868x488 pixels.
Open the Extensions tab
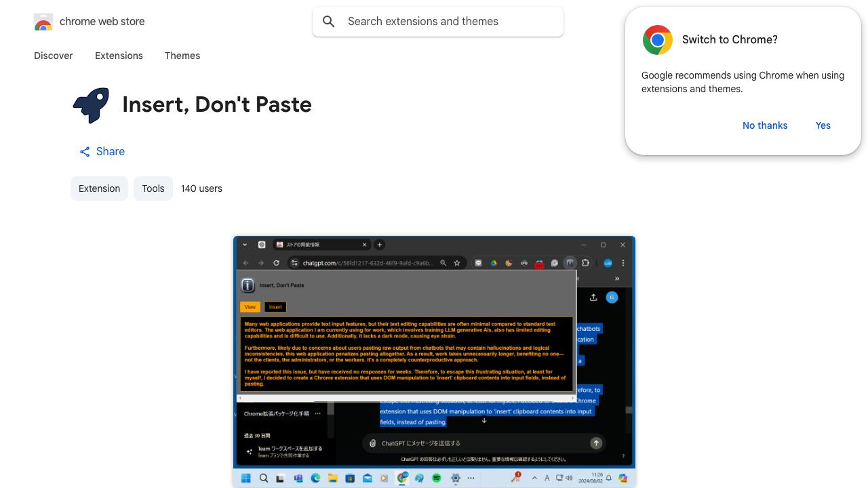tap(119, 56)
